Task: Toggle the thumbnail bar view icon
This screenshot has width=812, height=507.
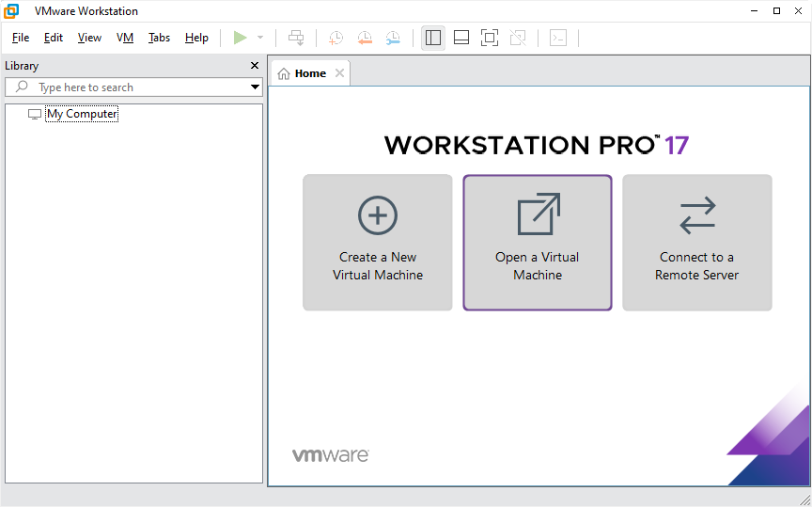Action: [x=461, y=38]
